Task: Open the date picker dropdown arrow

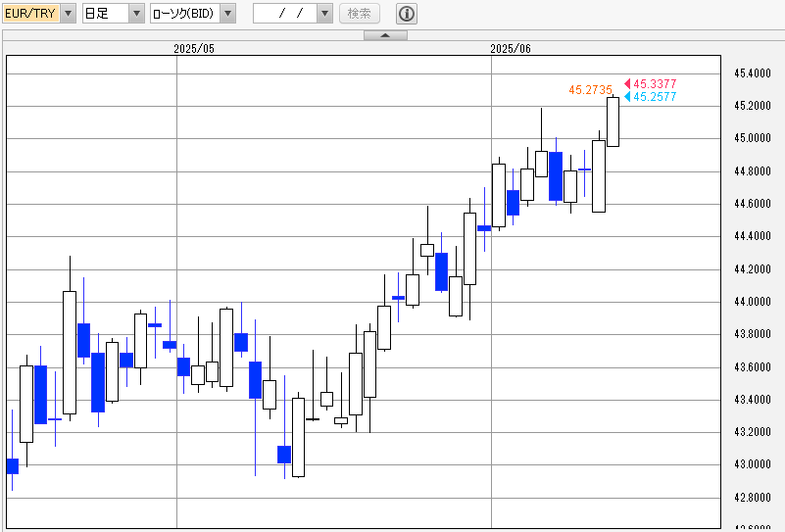Action: click(x=325, y=14)
